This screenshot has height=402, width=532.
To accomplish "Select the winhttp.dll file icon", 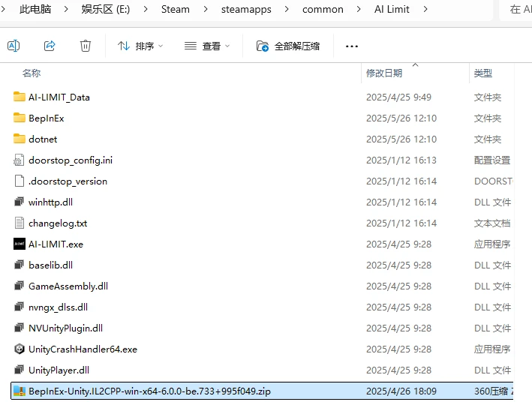I will pyautogui.click(x=19, y=202).
